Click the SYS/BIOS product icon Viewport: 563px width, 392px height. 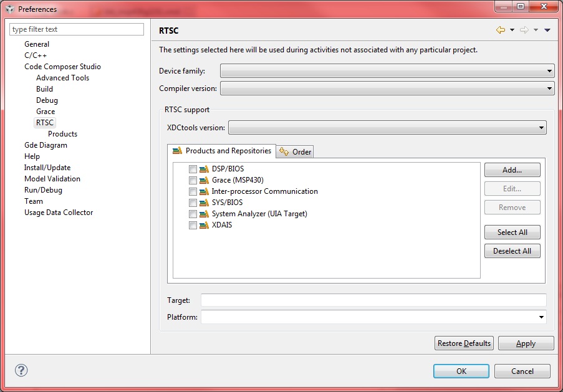point(204,203)
